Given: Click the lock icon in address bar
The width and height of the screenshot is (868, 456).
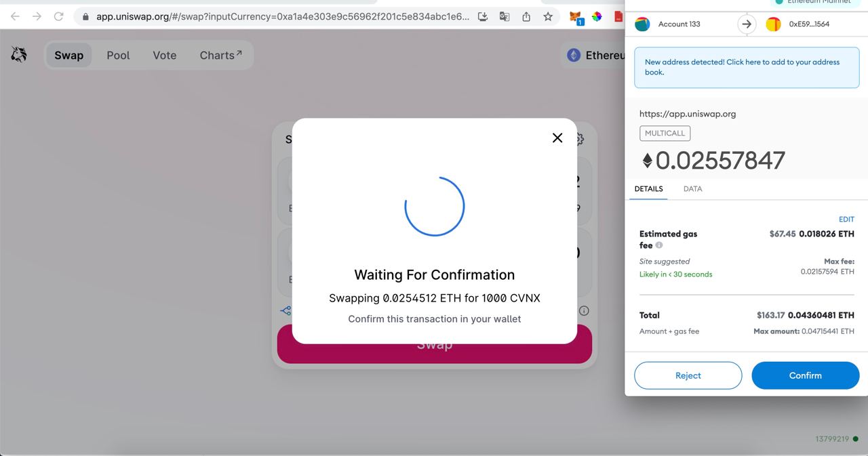Looking at the screenshot, I should coord(85,16).
